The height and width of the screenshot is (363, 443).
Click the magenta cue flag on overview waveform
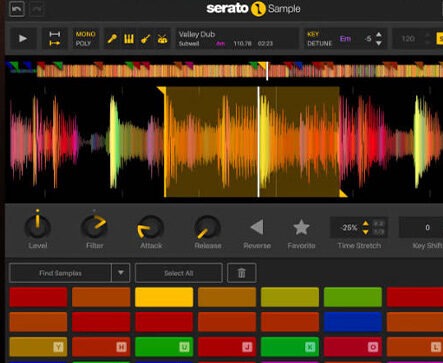pos(189,65)
